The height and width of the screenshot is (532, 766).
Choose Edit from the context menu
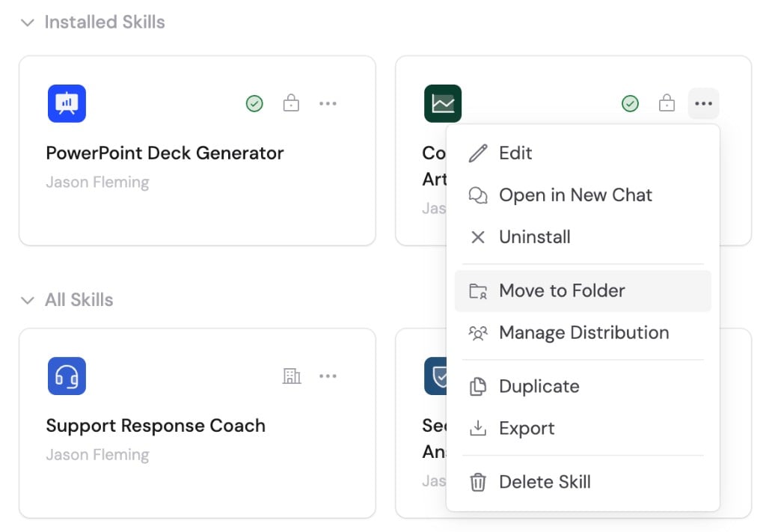(583, 153)
